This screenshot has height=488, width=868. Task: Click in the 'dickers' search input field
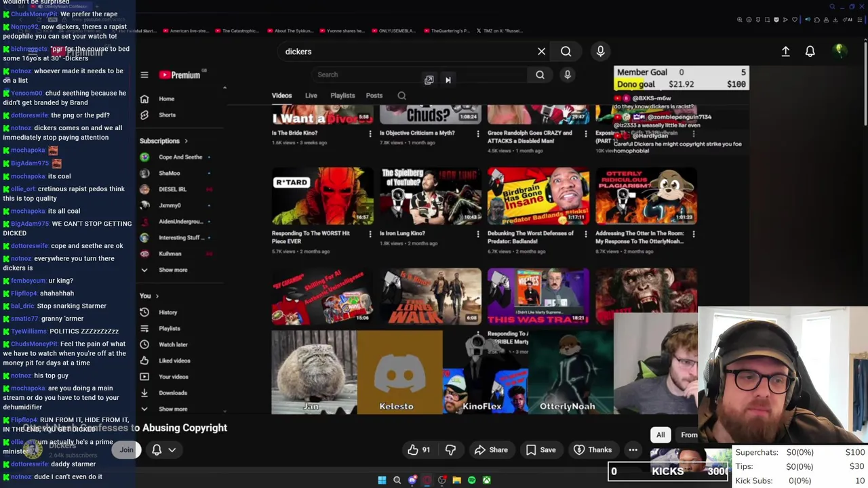(406, 52)
